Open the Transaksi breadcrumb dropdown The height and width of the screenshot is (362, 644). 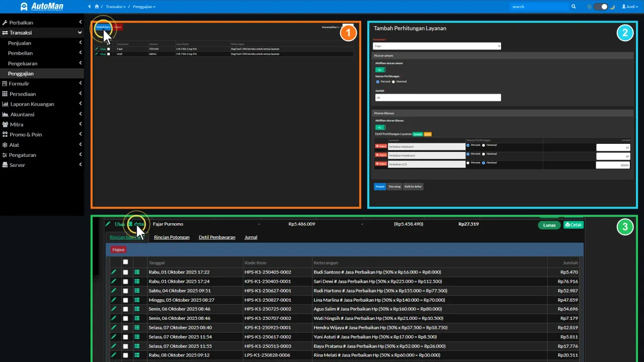[116, 7]
